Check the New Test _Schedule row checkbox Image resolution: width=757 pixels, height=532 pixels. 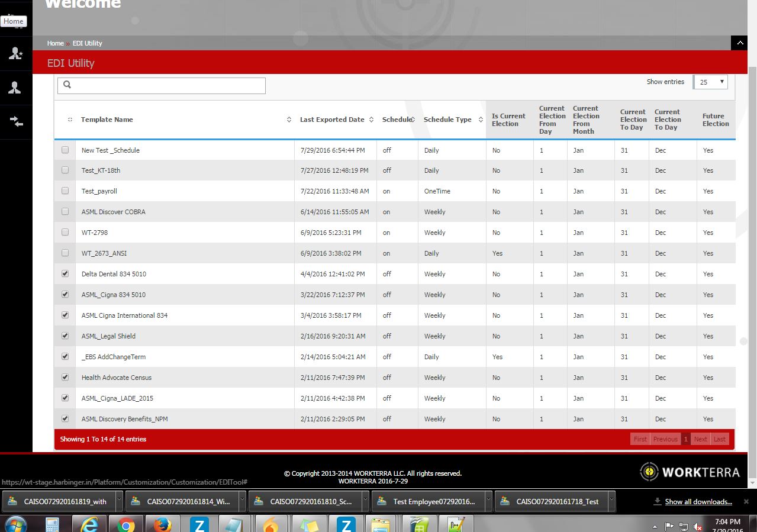pyautogui.click(x=65, y=150)
